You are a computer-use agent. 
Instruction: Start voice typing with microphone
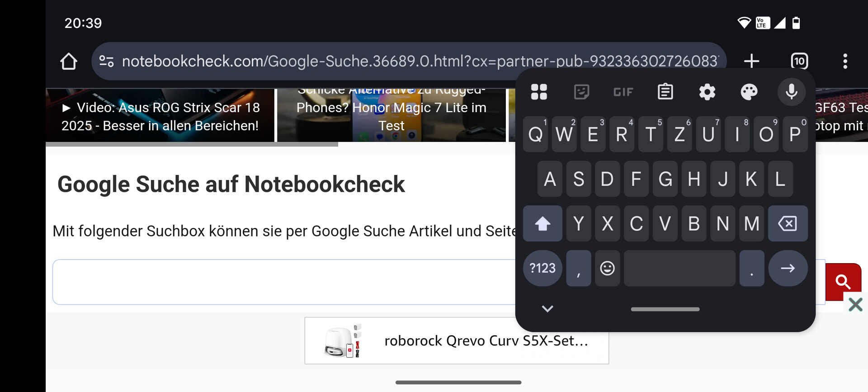pos(791,92)
